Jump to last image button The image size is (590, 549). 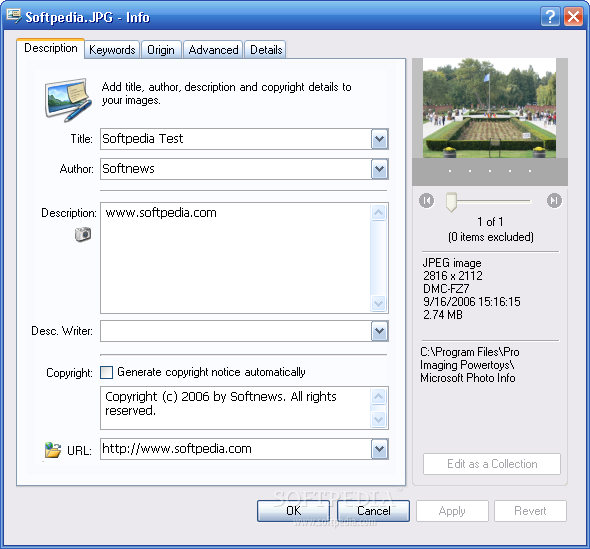(x=554, y=201)
